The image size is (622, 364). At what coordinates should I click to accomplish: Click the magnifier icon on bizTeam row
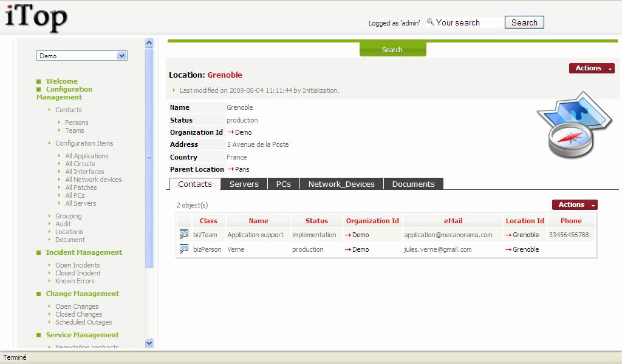(183, 234)
